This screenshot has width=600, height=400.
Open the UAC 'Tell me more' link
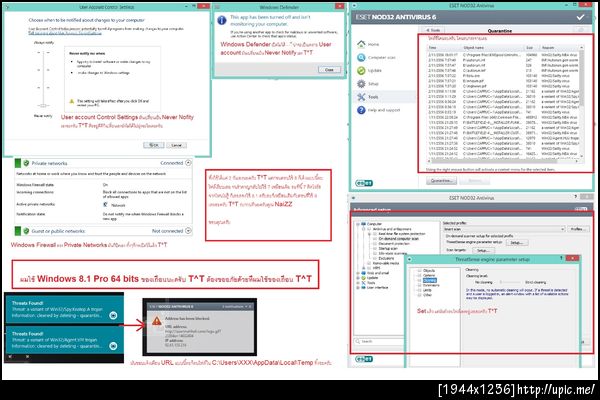pyautogui.click(x=65, y=33)
